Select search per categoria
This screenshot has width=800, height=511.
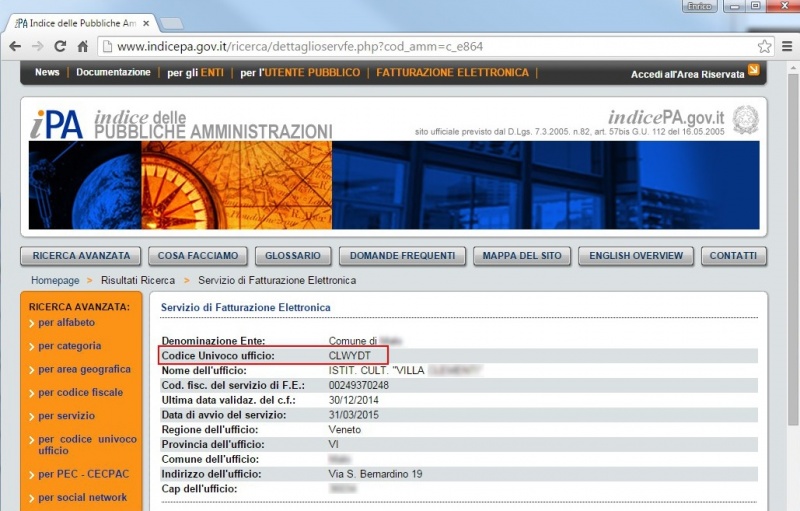pos(69,346)
